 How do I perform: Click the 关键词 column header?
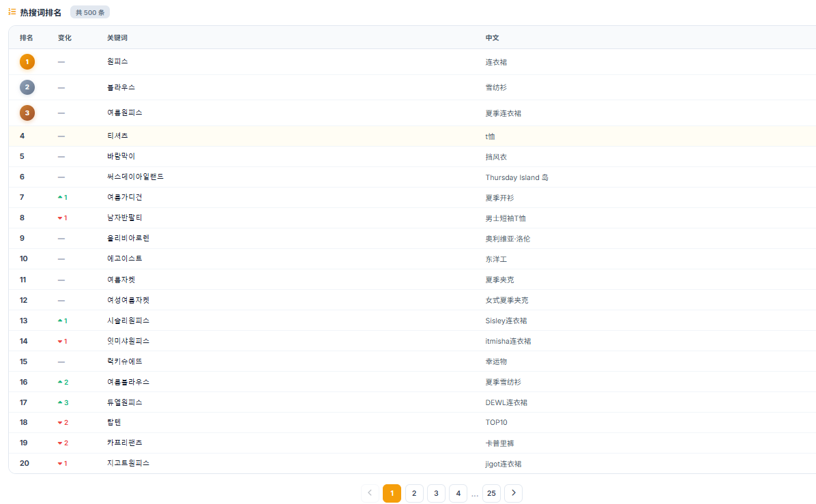[117, 38]
